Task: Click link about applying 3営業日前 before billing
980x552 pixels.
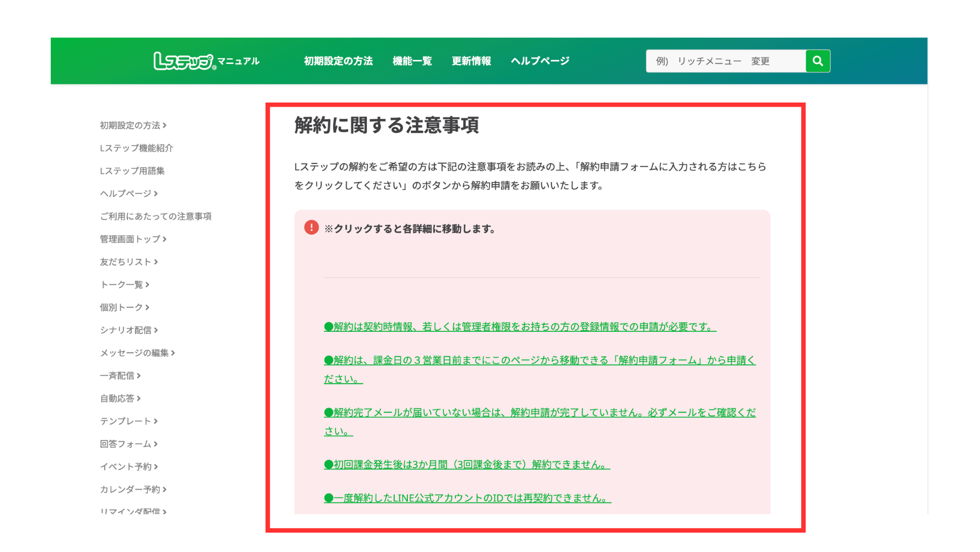Action: pyautogui.click(x=539, y=360)
